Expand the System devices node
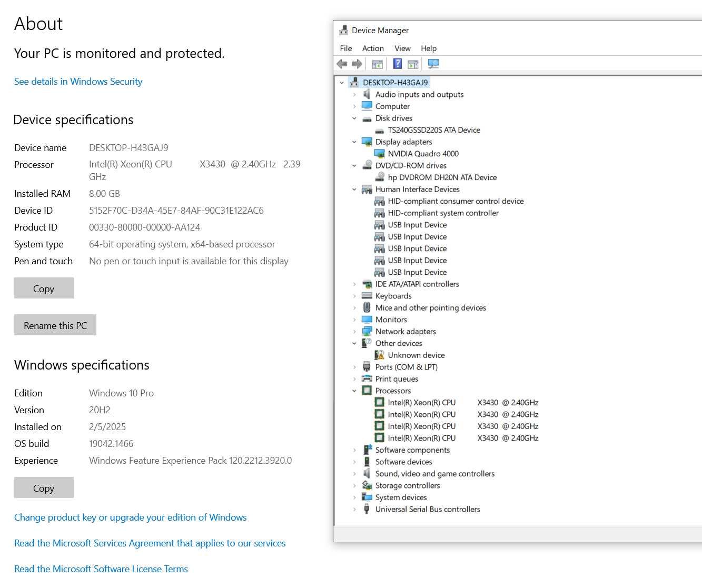Viewport: 702px width, 588px height. 354,497
